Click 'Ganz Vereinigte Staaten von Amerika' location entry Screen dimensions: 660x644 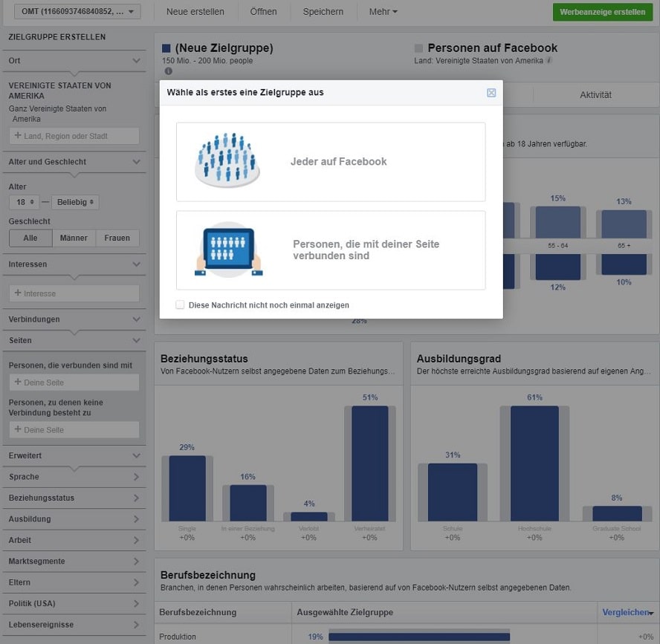point(58,114)
